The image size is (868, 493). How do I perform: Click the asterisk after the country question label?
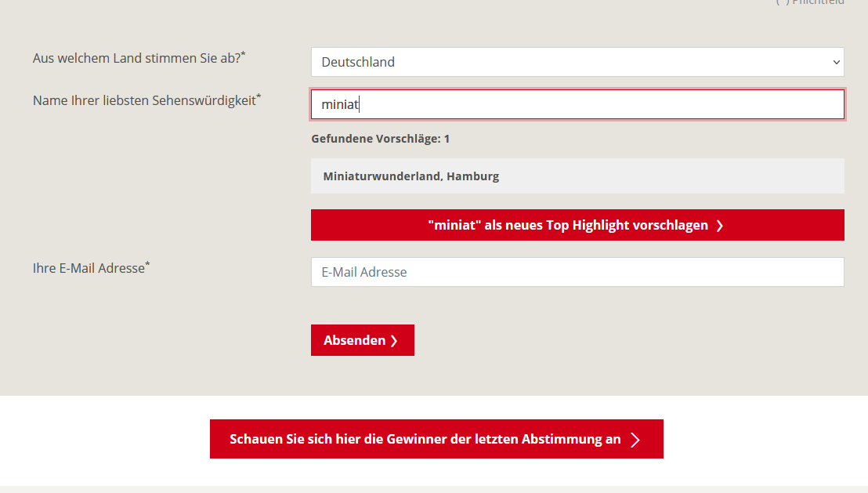pyautogui.click(x=243, y=54)
